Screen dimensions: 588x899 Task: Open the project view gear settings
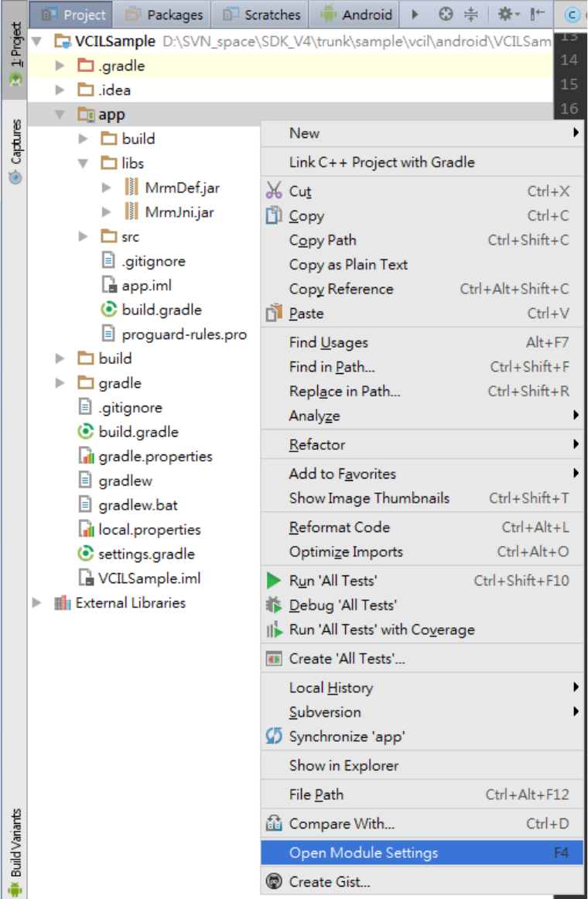[508, 15]
